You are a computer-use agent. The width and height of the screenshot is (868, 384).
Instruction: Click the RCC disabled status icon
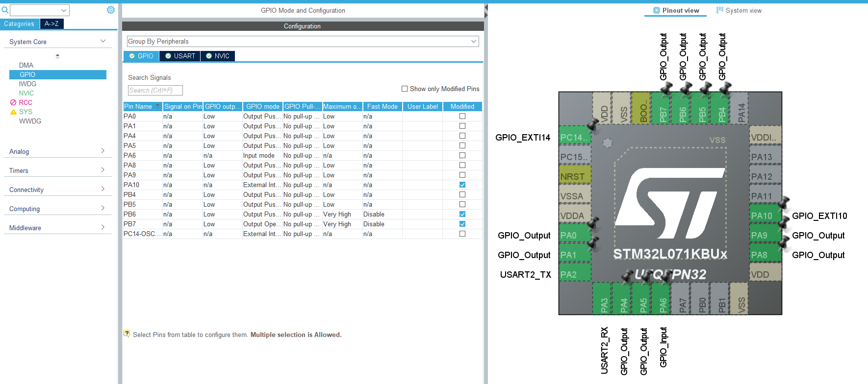click(13, 102)
